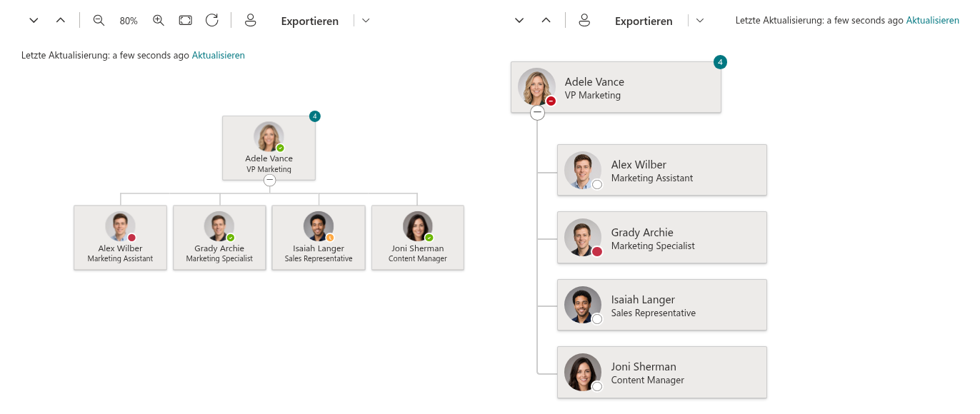The height and width of the screenshot is (414, 980).
Task: Click Adele Vance's green presence badge
Action: tap(280, 148)
